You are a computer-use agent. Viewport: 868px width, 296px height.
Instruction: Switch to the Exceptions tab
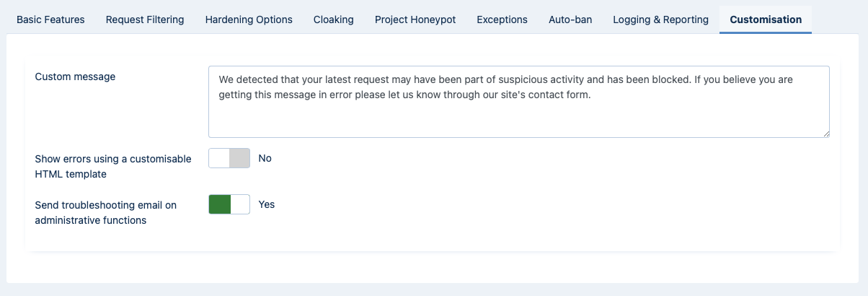pyautogui.click(x=502, y=19)
